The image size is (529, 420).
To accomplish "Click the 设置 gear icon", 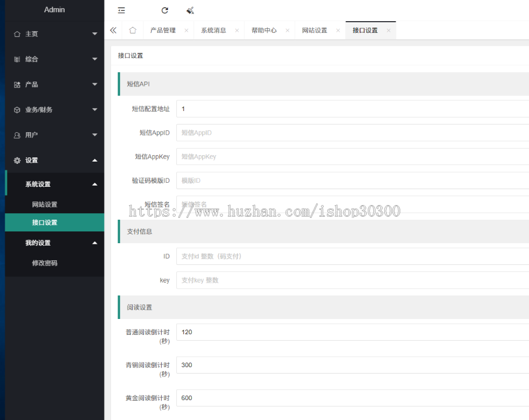I will pos(17,160).
